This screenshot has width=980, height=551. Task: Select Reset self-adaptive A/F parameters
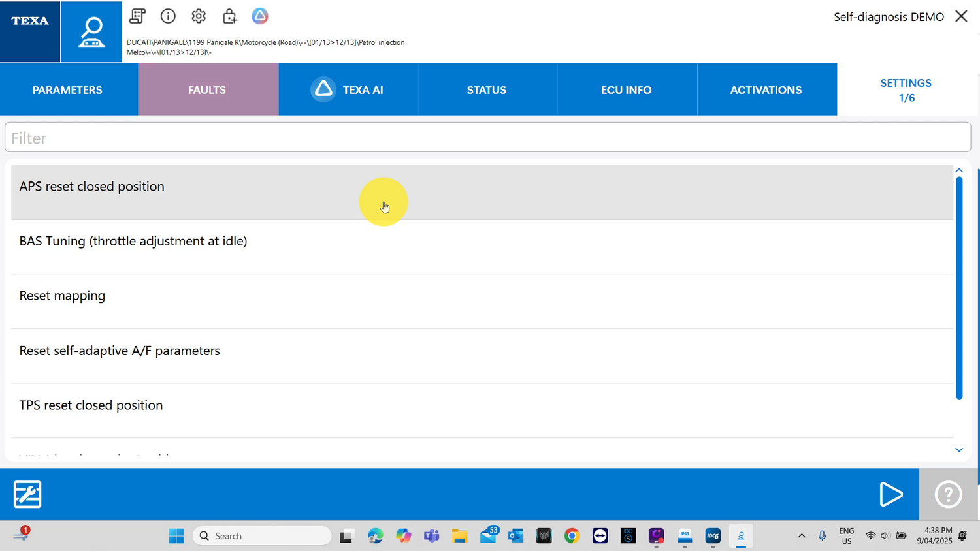click(x=482, y=356)
